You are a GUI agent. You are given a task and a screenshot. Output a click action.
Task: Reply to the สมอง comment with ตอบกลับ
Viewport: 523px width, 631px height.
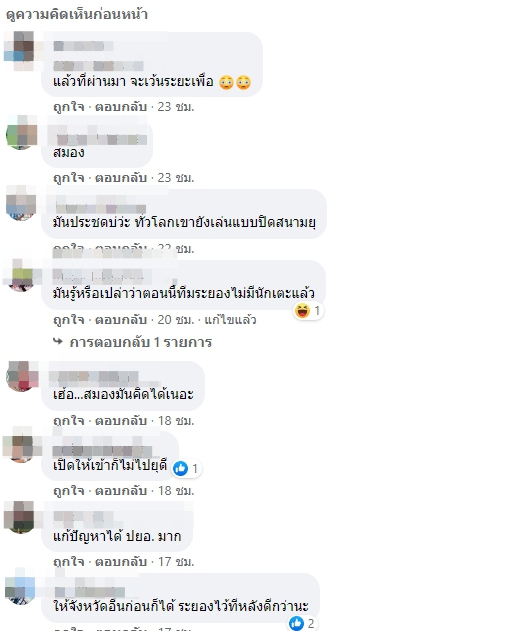121,177
